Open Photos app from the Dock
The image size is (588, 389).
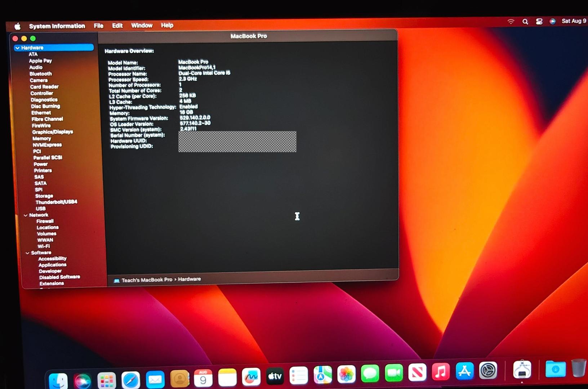click(x=346, y=374)
